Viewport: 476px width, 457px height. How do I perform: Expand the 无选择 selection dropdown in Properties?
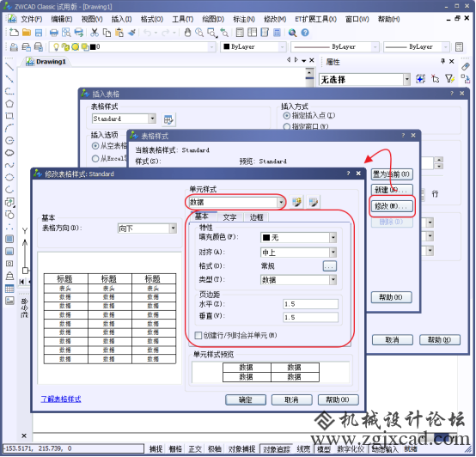(x=406, y=80)
